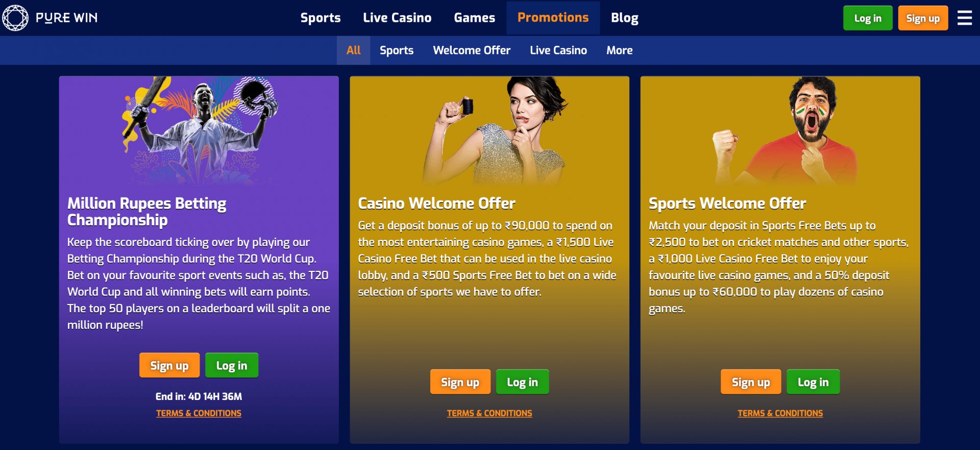This screenshot has height=450, width=980.
Task: Select the Promotions nav item
Action: point(553,18)
